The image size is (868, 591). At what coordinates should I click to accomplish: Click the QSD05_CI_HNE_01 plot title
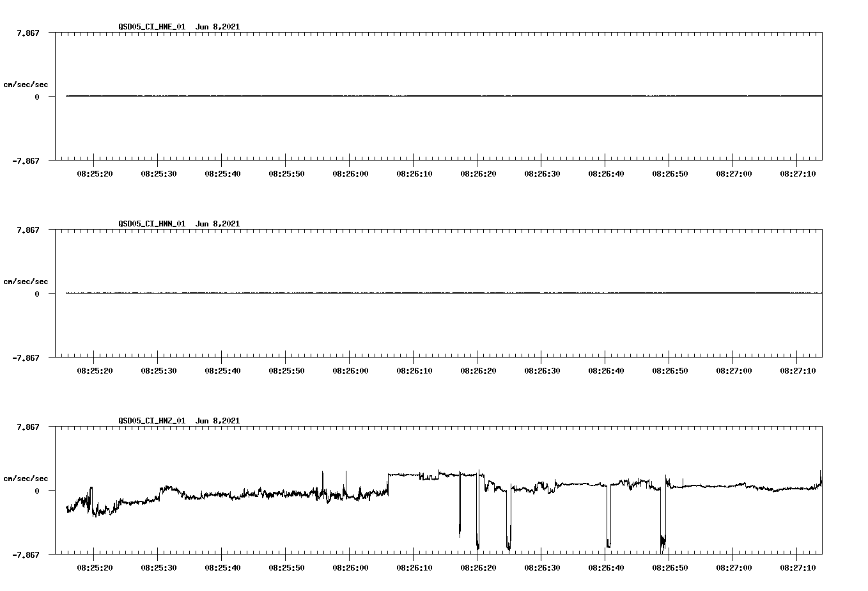point(179,27)
